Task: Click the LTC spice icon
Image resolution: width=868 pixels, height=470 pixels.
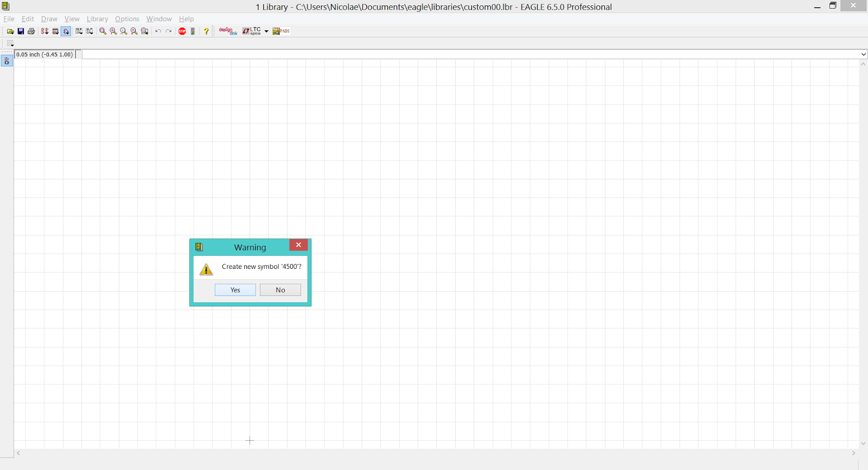Action: pos(252,31)
